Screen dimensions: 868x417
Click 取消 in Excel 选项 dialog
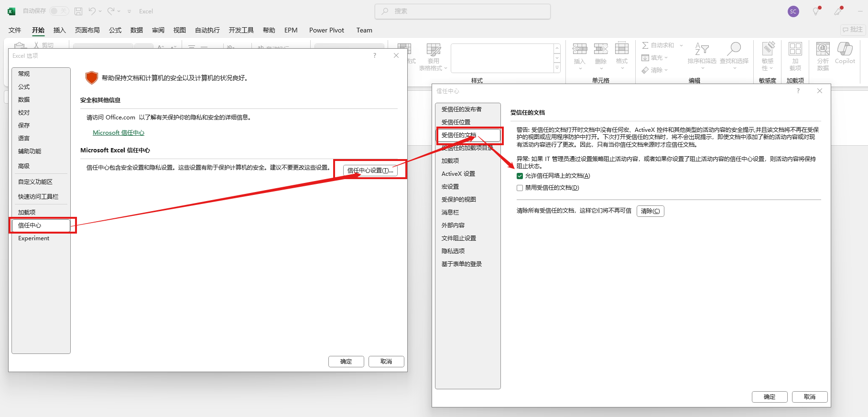point(386,361)
